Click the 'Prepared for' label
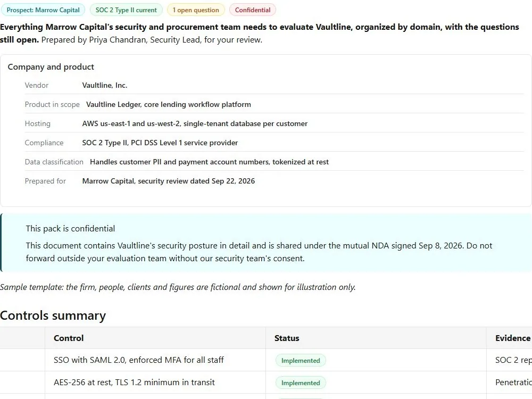Viewport: 532px width, 399px height. coord(45,181)
